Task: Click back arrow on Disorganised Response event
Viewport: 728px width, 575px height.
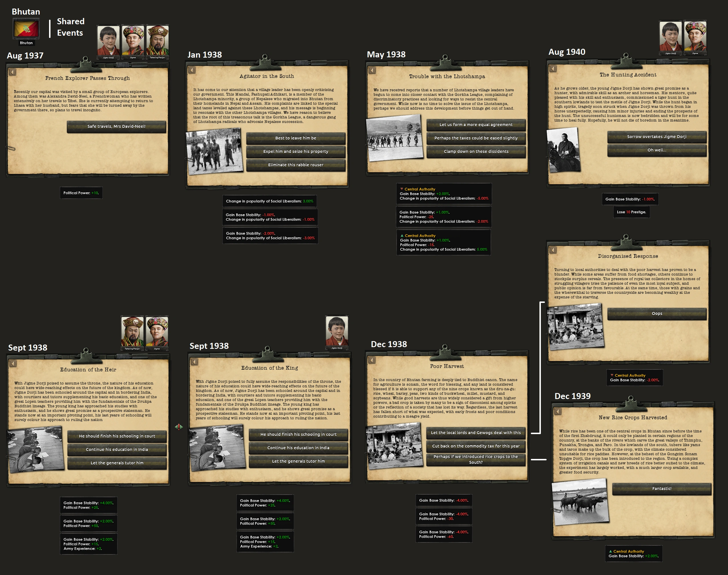Action: (553, 250)
